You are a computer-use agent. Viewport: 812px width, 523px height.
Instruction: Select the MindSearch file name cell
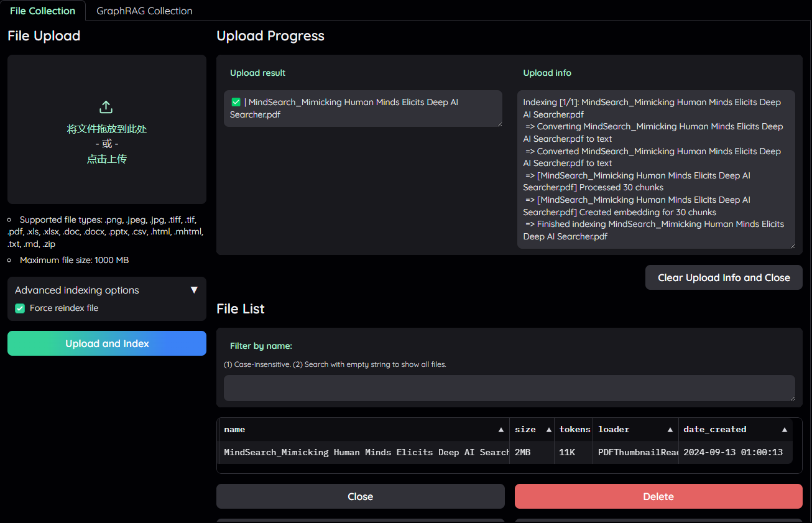click(364, 452)
